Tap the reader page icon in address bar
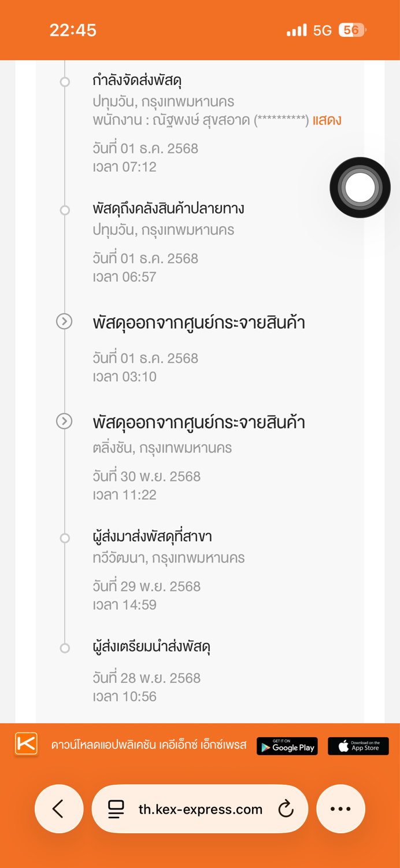400x868 pixels. point(116,809)
